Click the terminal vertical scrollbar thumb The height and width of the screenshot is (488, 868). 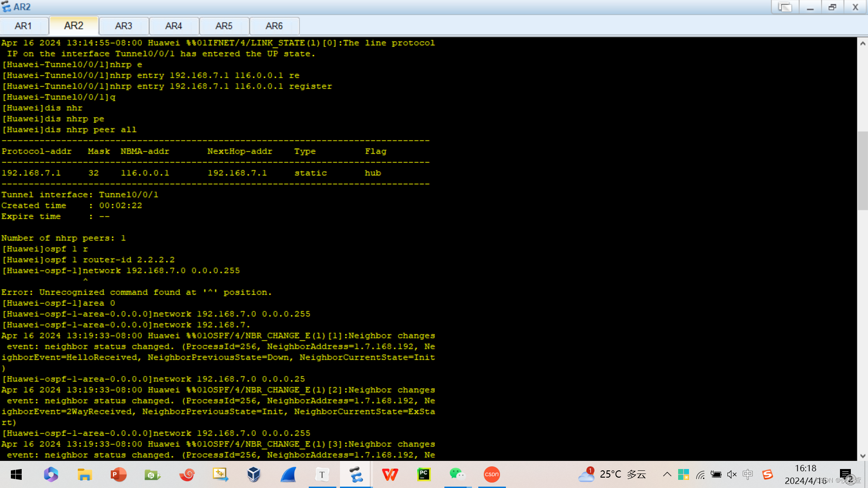tap(863, 170)
